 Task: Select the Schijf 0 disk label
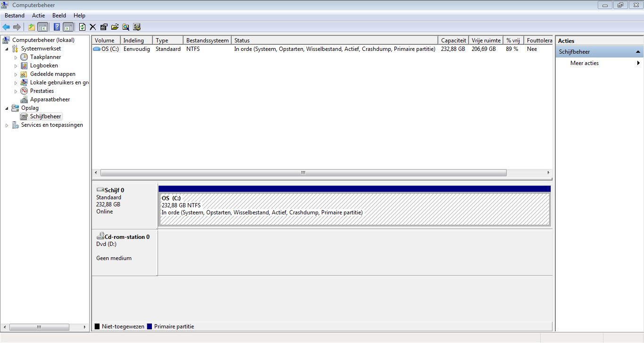pos(125,205)
